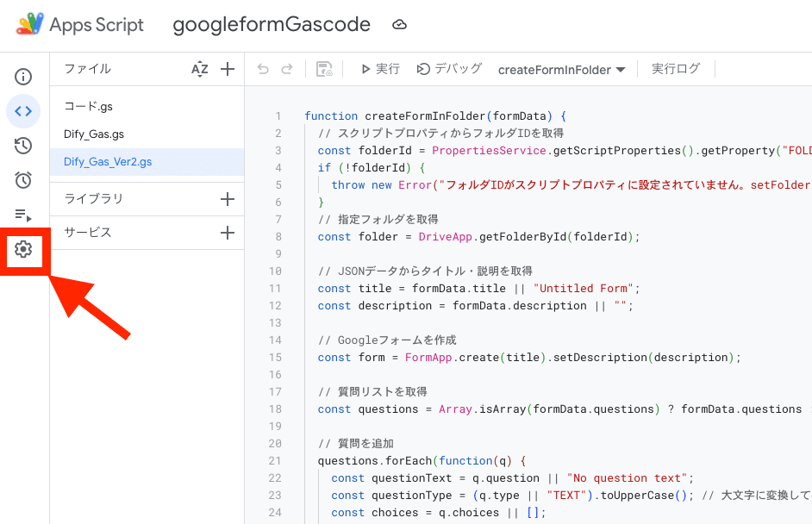Click the ライブラリ section label
812x524 pixels.
(x=94, y=199)
